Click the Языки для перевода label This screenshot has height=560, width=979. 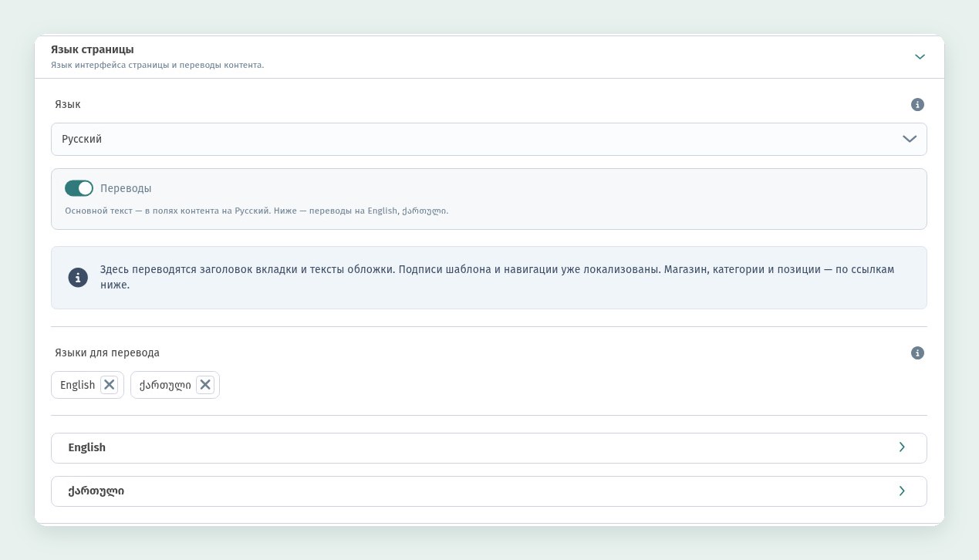107,353
